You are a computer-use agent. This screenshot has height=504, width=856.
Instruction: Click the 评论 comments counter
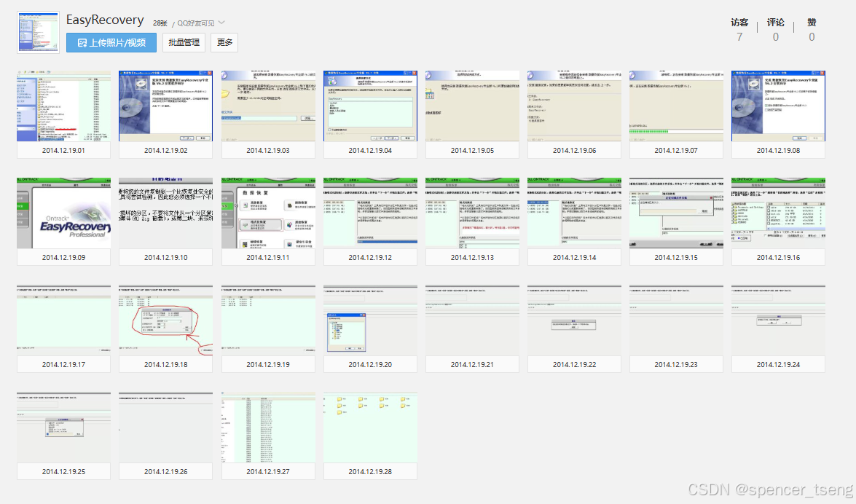(x=775, y=29)
